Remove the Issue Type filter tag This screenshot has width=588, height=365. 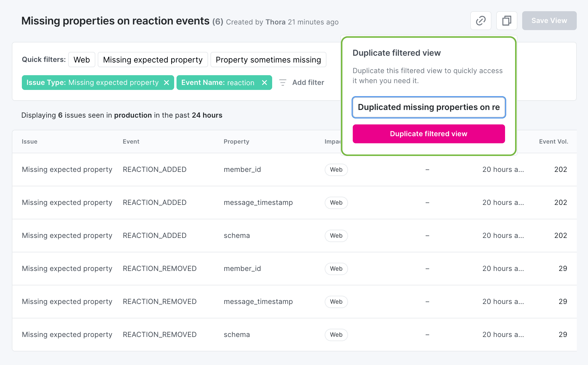(x=166, y=83)
